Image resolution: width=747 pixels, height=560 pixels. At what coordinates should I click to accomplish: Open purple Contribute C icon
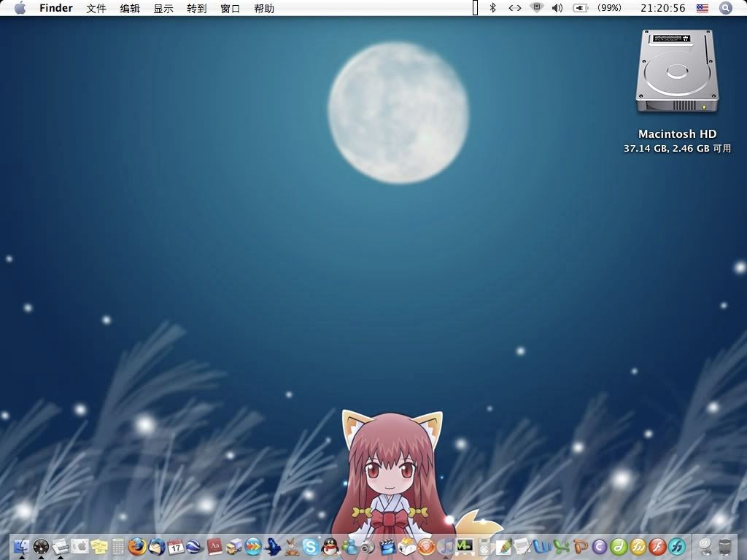point(600,546)
